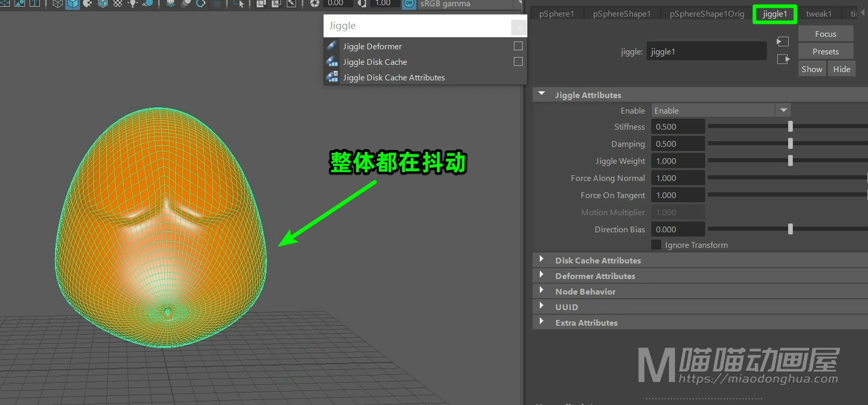868x405 pixels.
Task: Click the Force Along Normal value field
Action: pos(678,178)
